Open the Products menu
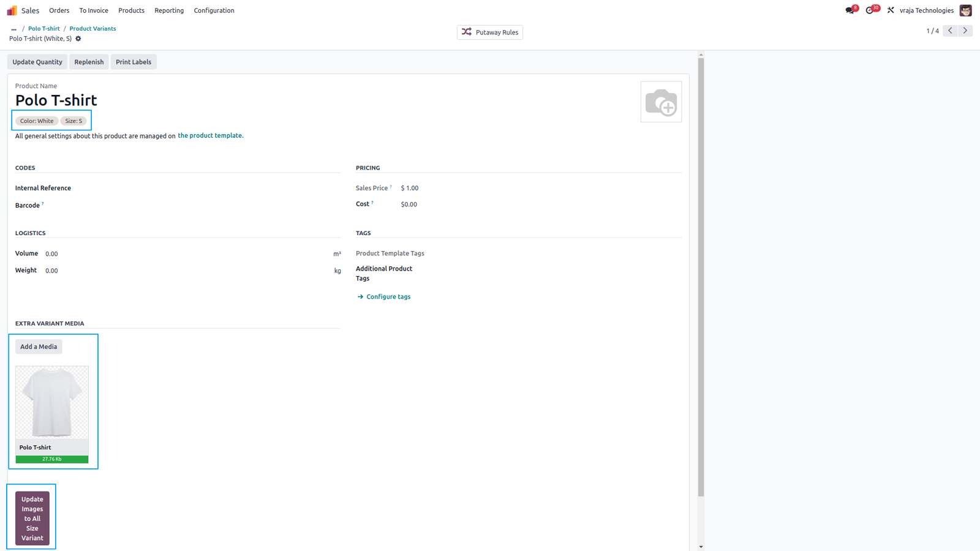This screenshot has width=980, height=551. (x=131, y=10)
